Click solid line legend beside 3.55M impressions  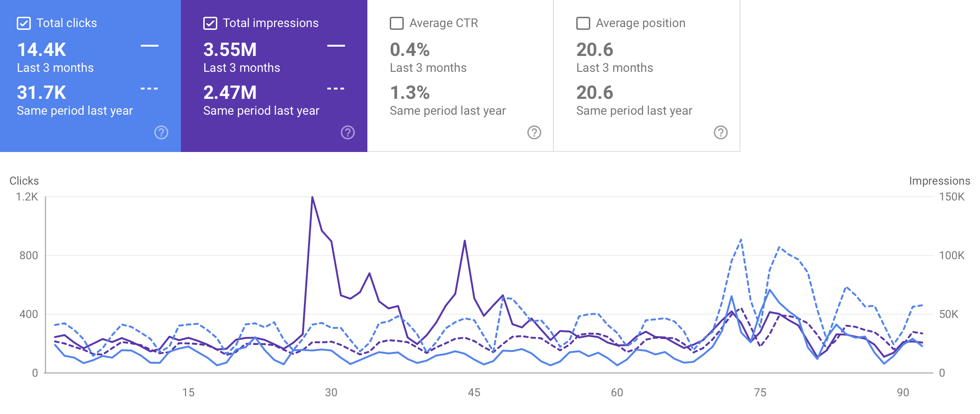pyautogui.click(x=336, y=46)
